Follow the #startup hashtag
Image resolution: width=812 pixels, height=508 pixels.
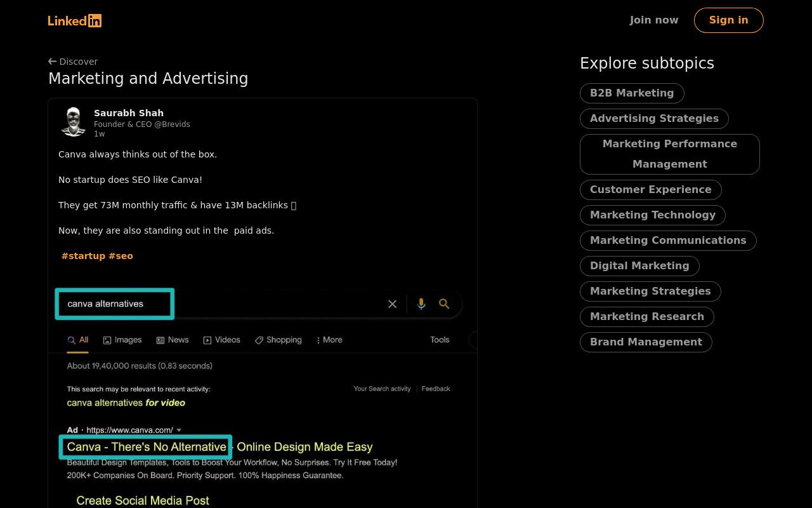(83, 256)
